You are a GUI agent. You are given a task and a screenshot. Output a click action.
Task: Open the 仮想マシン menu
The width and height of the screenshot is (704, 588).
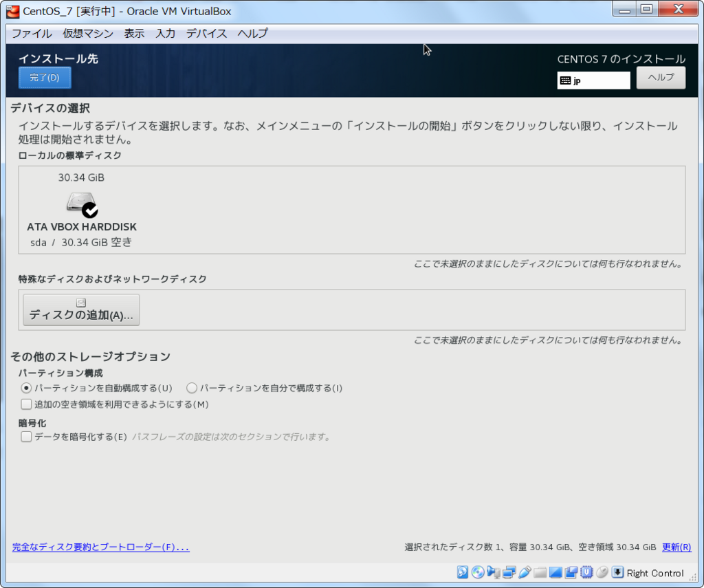88,33
